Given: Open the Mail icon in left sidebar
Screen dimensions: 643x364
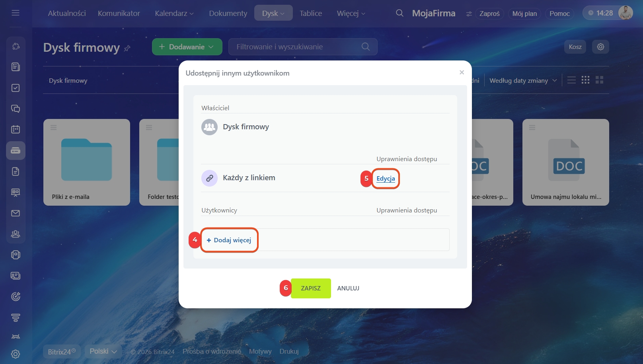Looking at the screenshot, I should 16,213.
